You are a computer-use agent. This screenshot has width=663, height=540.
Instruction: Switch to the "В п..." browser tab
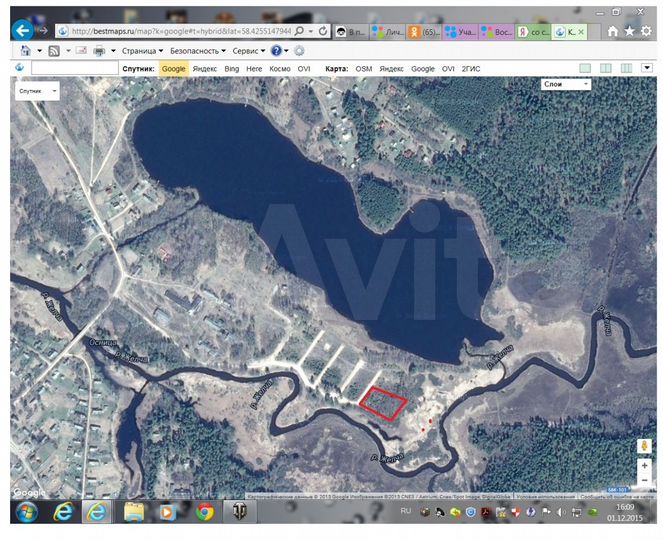point(351,32)
